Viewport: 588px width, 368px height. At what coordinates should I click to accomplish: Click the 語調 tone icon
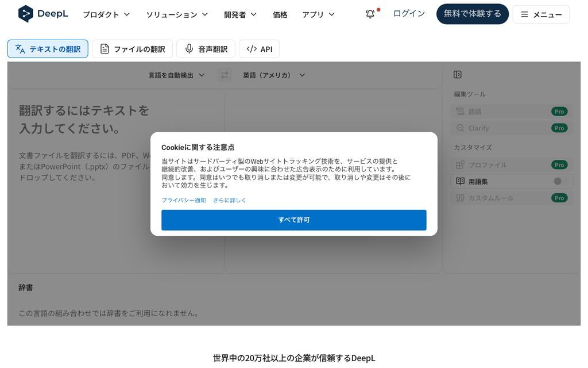(460, 112)
